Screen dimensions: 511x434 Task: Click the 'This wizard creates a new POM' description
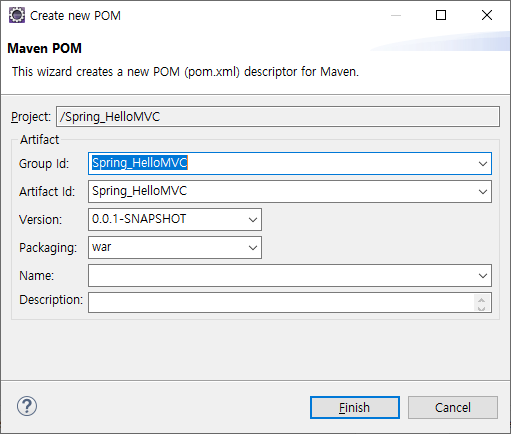[x=185, y=72]
